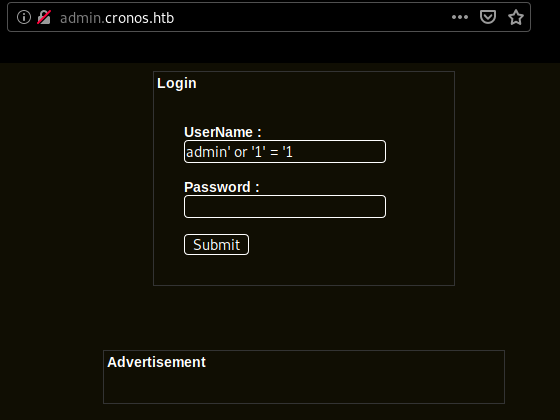Click the "UserName :" label
Image resolution: width=560 pixels, height=420 pixels.
(222, 132)
